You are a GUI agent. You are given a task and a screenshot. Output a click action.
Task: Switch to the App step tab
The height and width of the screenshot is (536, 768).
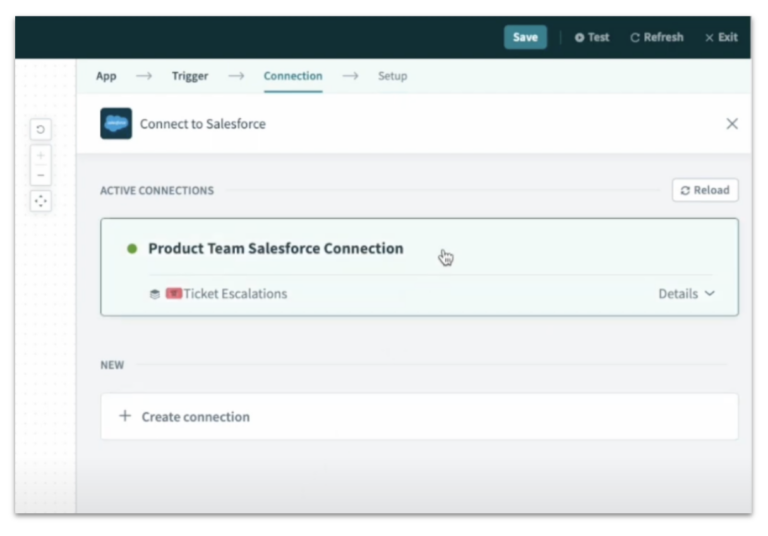[x=106, y=76]
